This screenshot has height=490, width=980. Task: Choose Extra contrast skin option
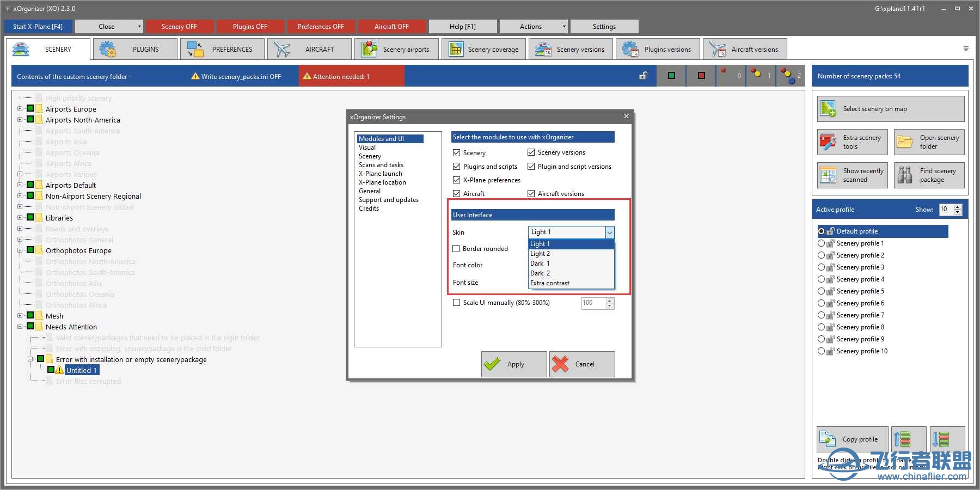pyautogui.click(x=571, y=283)
